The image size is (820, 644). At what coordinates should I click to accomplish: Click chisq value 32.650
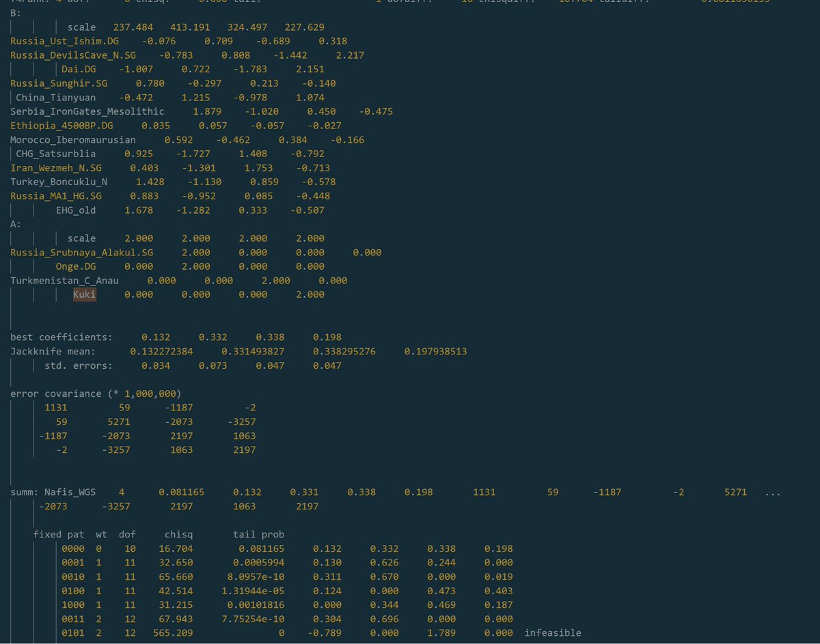point(176,563)
